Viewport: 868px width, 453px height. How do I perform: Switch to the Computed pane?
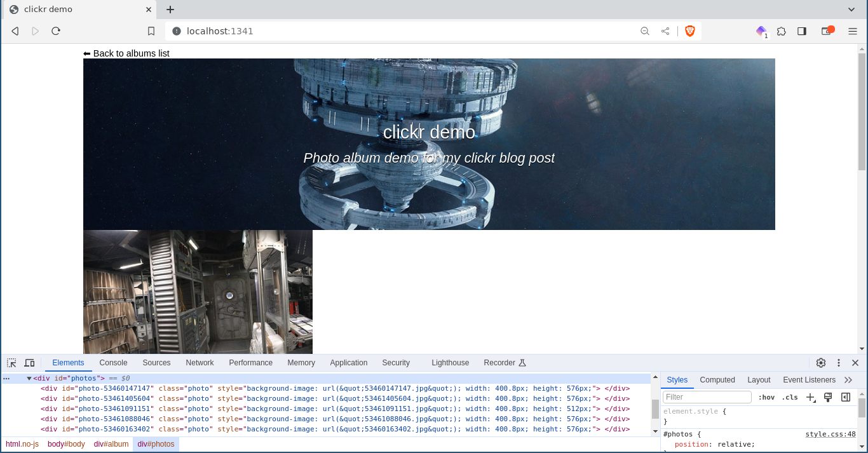(717, 380)
